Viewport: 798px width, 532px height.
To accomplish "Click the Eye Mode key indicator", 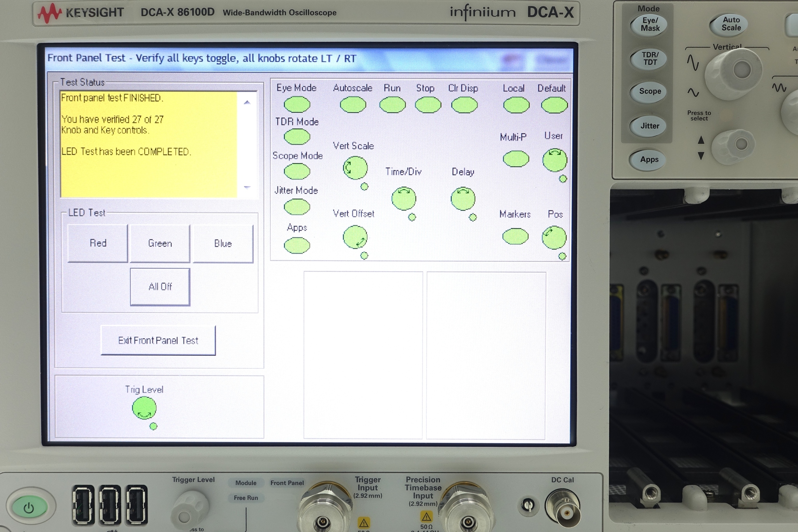I will pos(297,104).
